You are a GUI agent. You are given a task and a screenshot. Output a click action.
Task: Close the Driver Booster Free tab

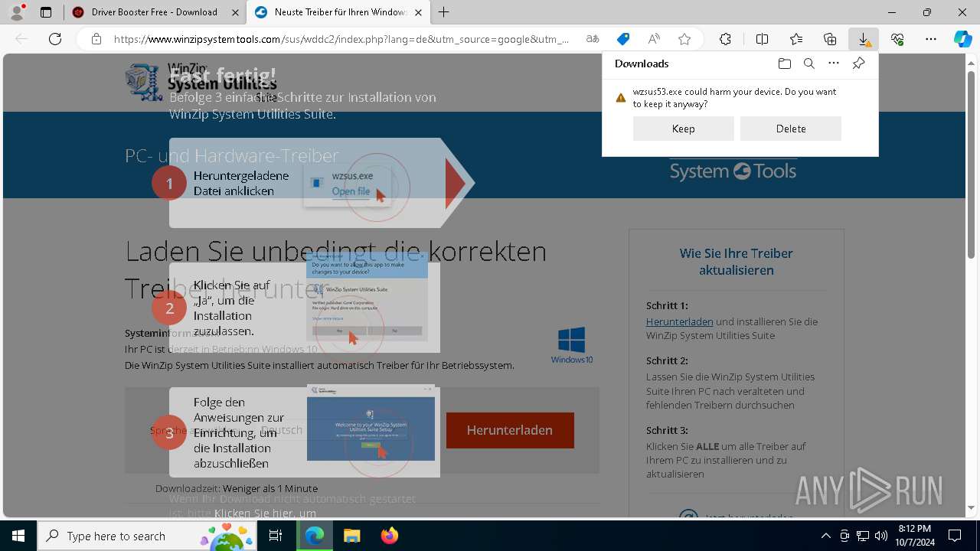click(x=234, y=12)
